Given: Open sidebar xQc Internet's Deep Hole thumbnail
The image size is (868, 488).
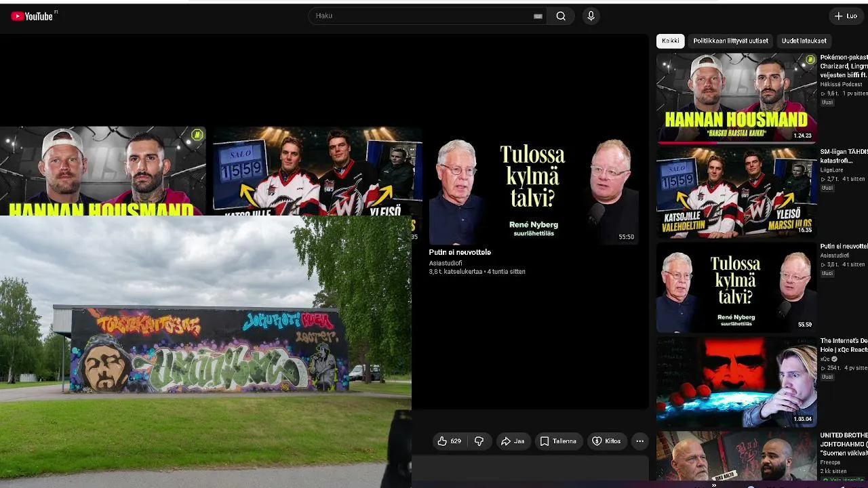Looking at the screenshot, I should click(736, 382).
